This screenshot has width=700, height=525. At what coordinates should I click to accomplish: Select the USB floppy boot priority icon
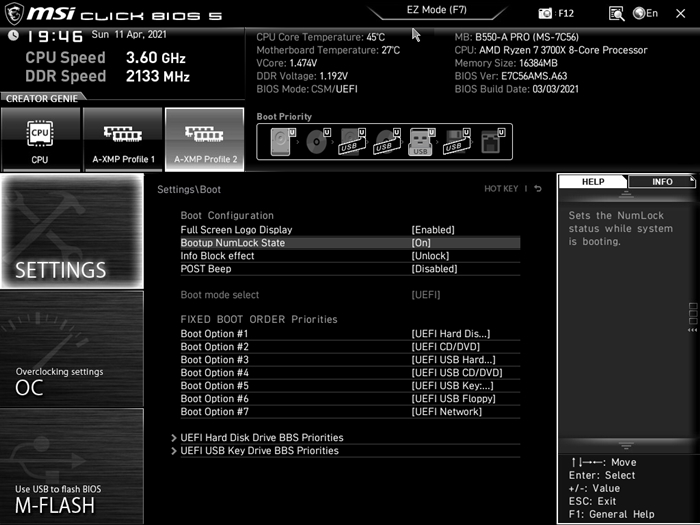pyautogui.click(x=457, y=142)
